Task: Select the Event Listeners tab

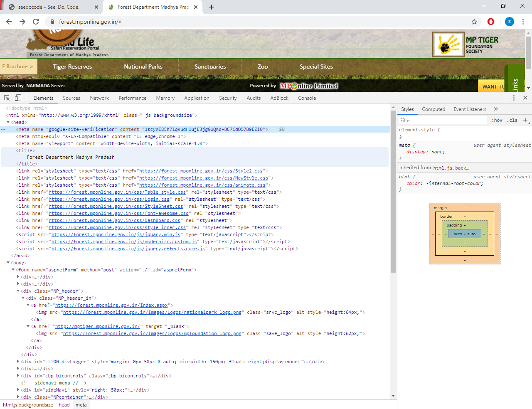Action: point(470,109)
